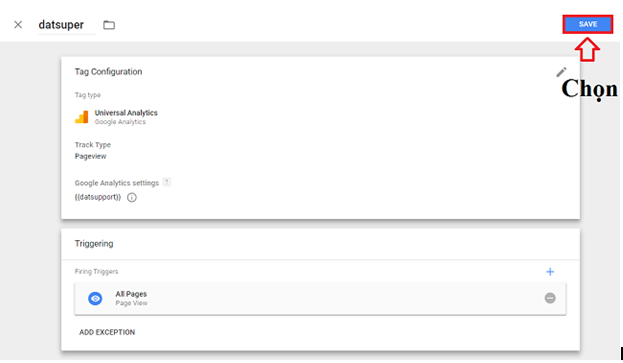
Task: Close the datsuper tag editor
Action: pyautogui.click(x=18, y=25)
